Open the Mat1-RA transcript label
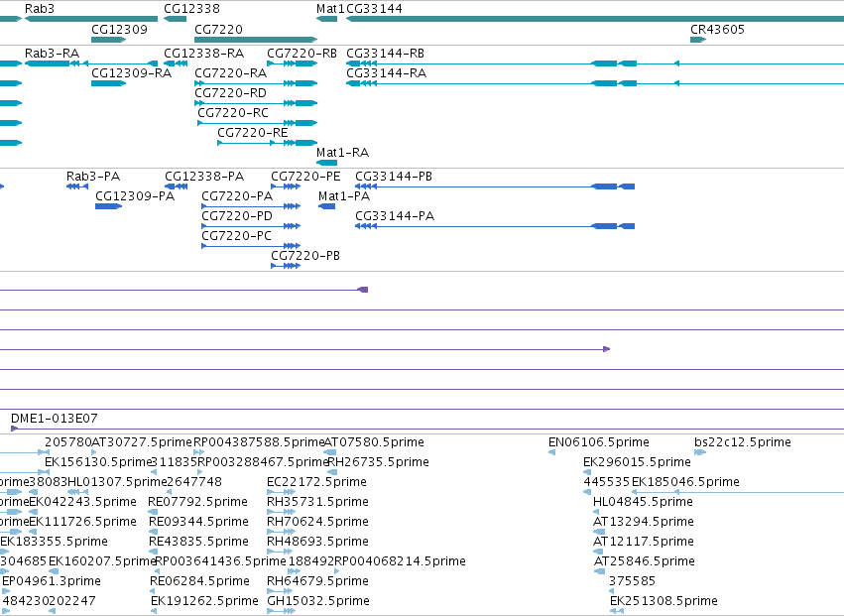Viewport: 844px width, 616px height. click(x=343, y=153)
